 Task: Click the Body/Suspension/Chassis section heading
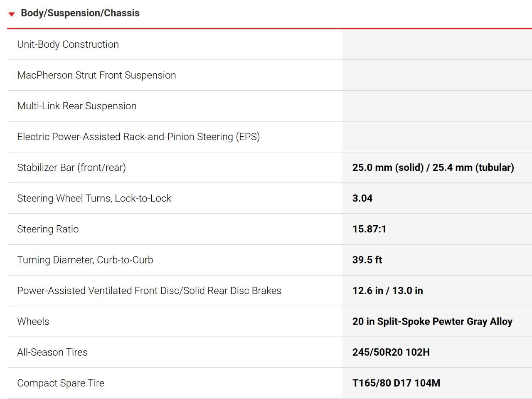click(80, 13)
